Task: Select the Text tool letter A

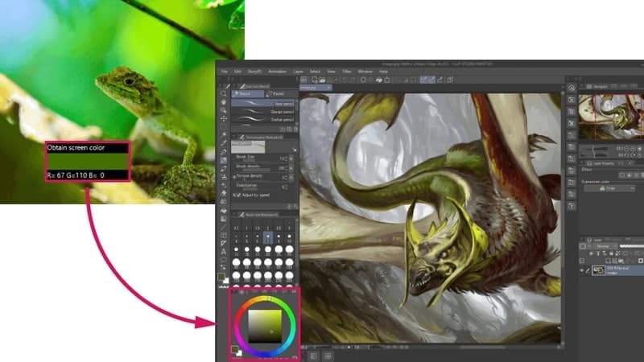Action: pyautogui.click(x=224, y=252)
